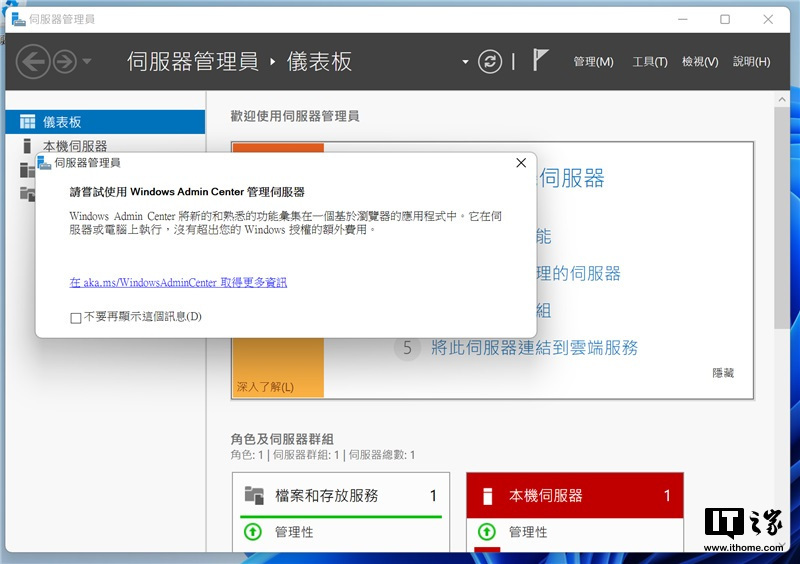
Task: Open the 管理(M) menu
Action: pyautogui.click(x=593, y=62)
